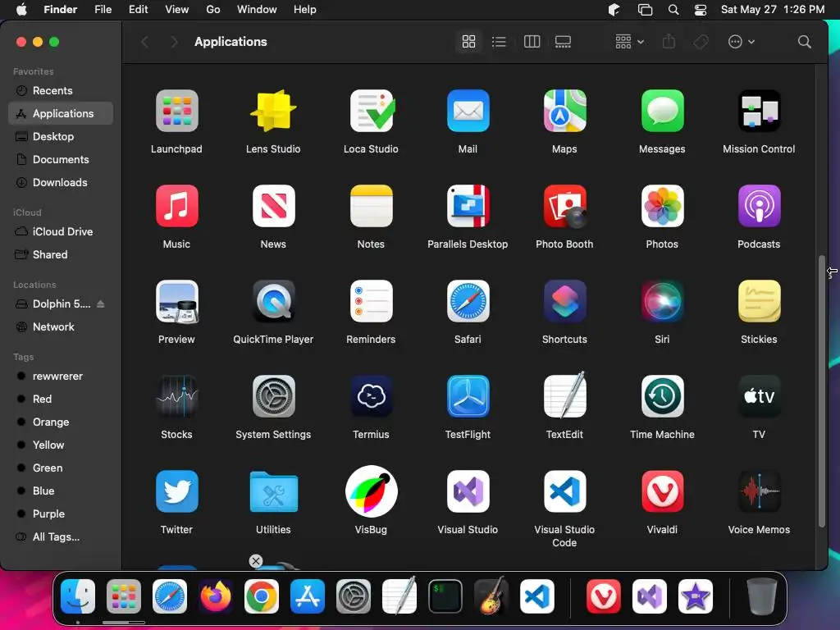The width and height of the screenshot is (840, 630).
Task: Click the vertical scrollbar thumb
Action: click(x=822, y=391)
